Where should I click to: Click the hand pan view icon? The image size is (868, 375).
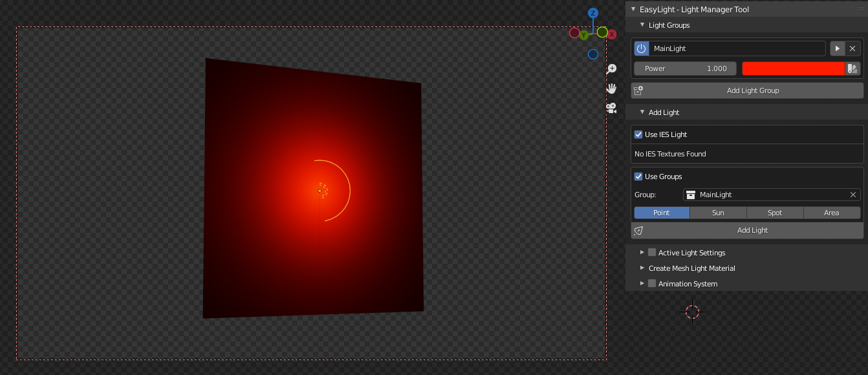pyautogui.click(x=611, y=89)
